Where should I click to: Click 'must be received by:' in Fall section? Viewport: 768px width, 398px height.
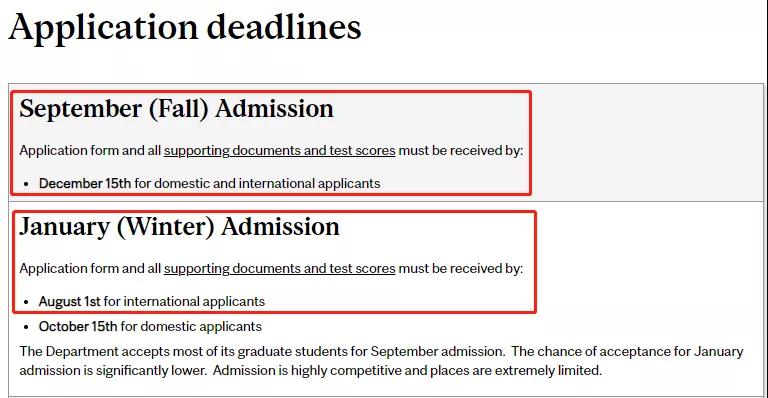point(461,151)
